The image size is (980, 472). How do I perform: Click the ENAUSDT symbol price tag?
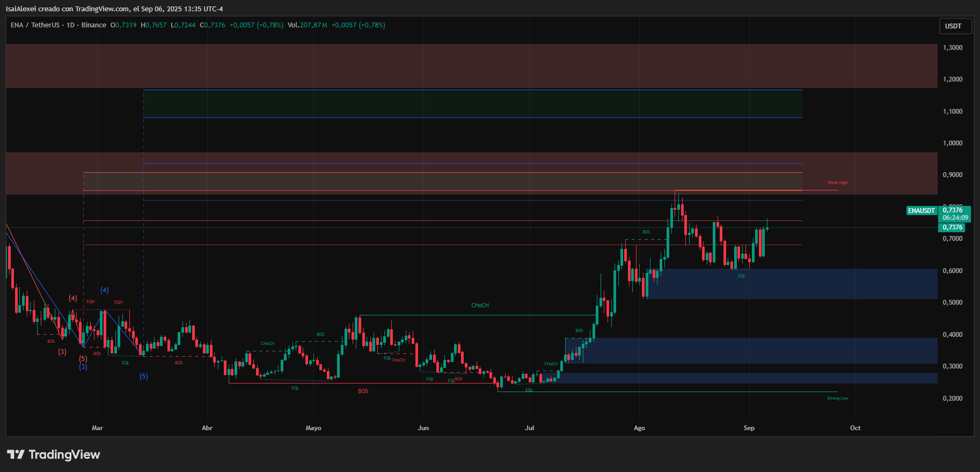click(x=922, y=211)
